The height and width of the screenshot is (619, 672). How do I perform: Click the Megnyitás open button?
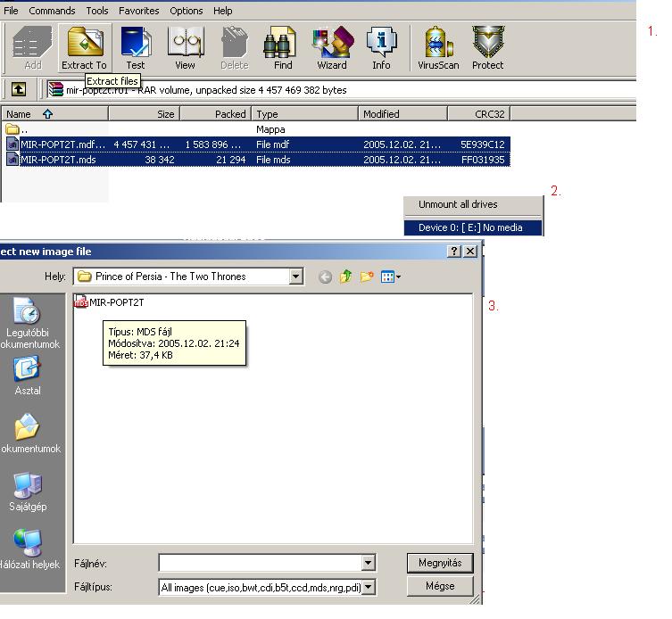(x=439, y=563)
